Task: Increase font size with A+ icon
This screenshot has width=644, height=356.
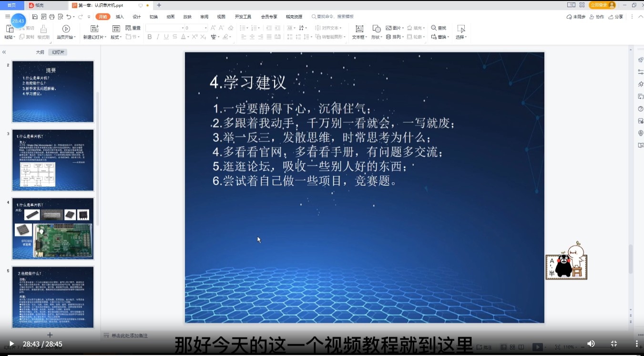Action: point(213,28)
